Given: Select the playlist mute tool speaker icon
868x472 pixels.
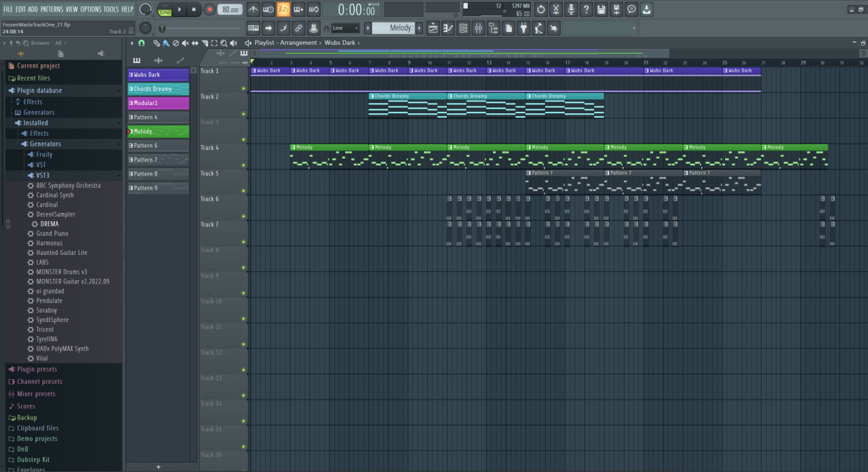Looking at the screenshot, I should pyautogui.click(x=185, y=43).
